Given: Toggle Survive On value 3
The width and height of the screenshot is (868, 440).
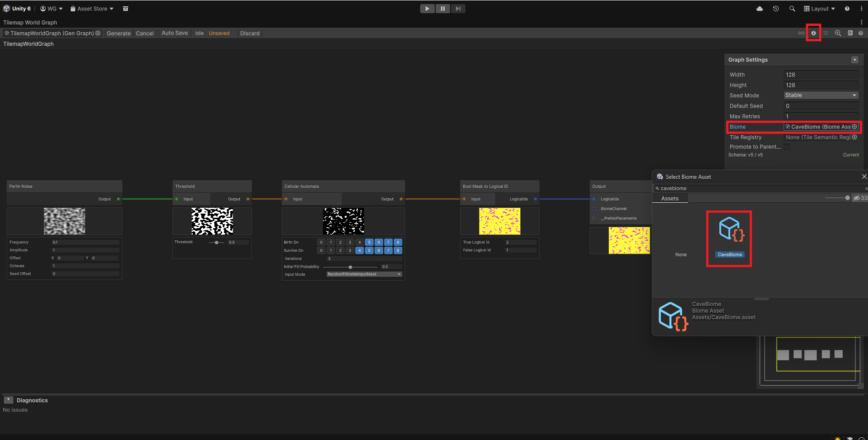Looking at the screenshot, I should pyautogui.click(x=350, y=250).
